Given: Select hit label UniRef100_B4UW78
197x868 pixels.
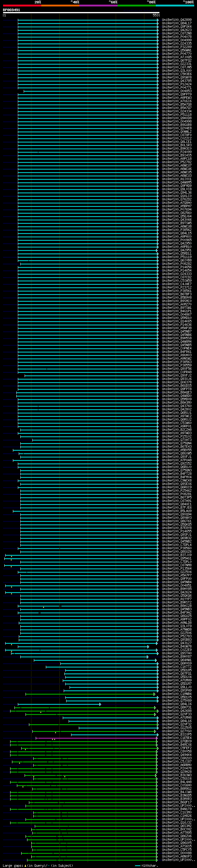Looking at the screenshot, I should pos(177,647).
